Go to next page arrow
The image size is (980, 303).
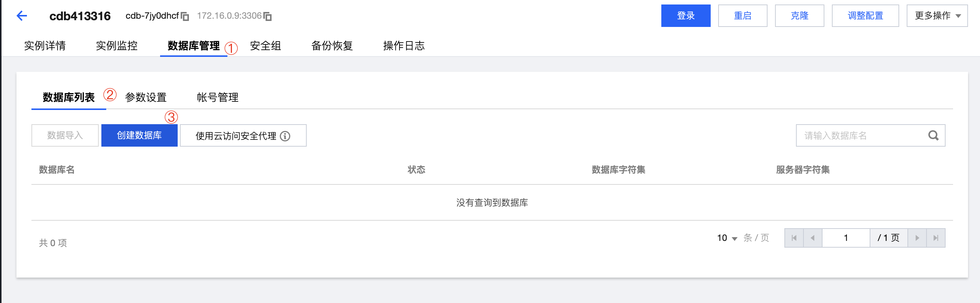point(917,238)
